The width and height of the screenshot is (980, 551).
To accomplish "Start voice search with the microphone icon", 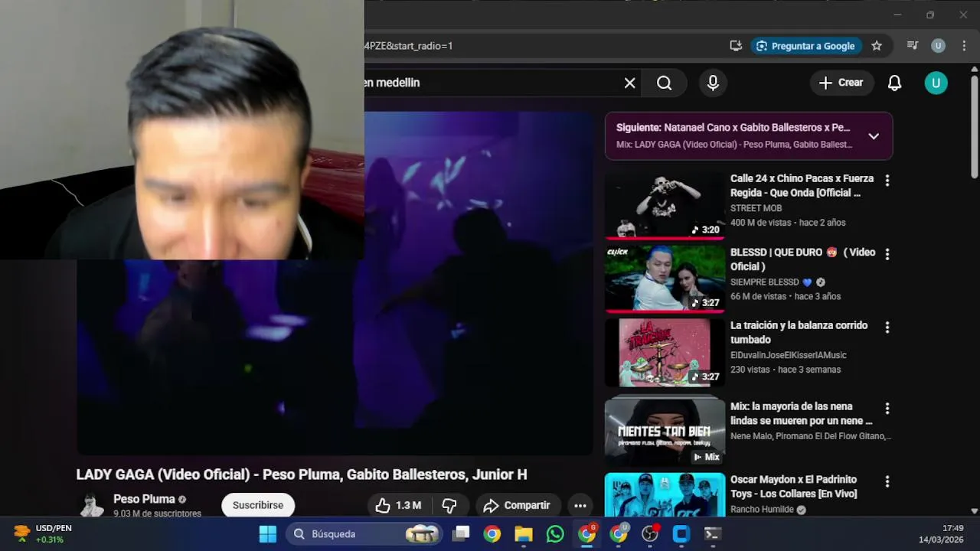I will [x=713, y=83].
